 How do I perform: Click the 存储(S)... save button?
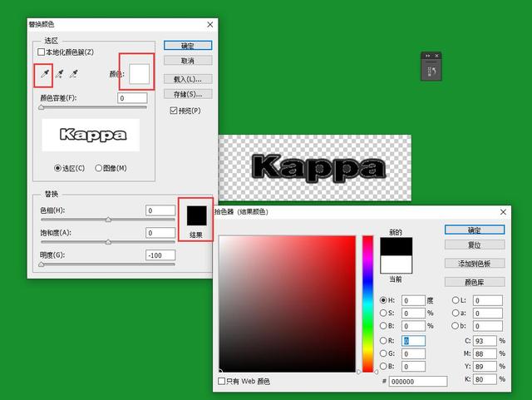click(x=188, y=94)
